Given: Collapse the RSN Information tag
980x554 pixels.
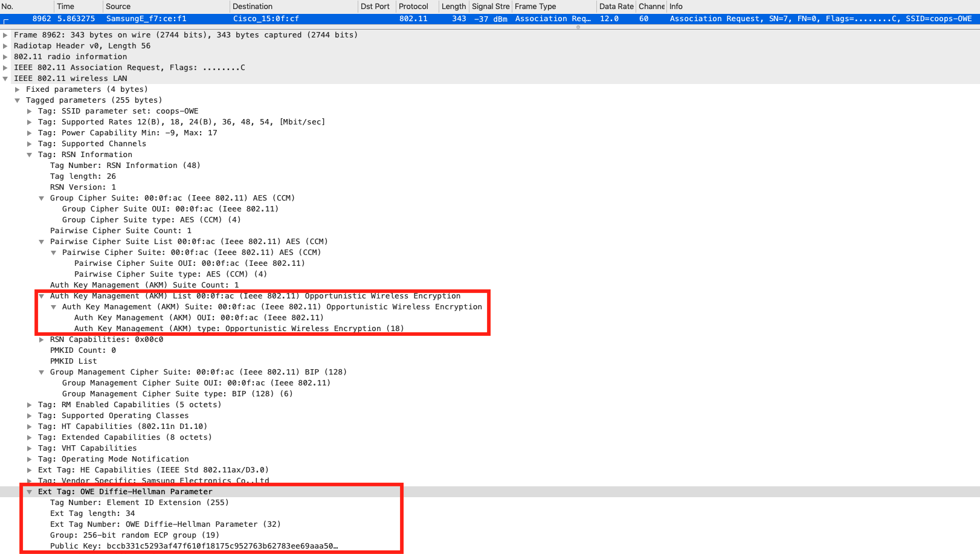Looking at the screenshot, I should coord(30,155).
